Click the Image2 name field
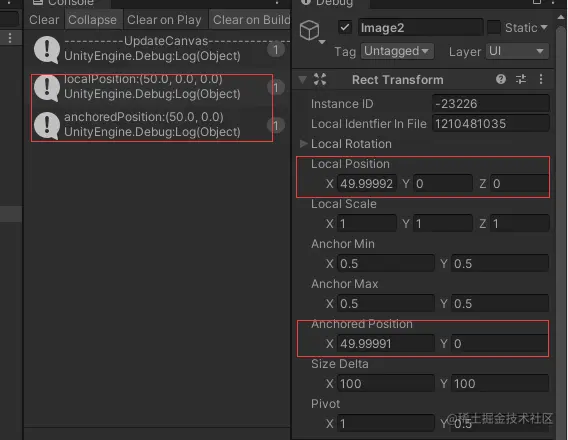This screenshot has height=440, width=568. tap(421, 28)
